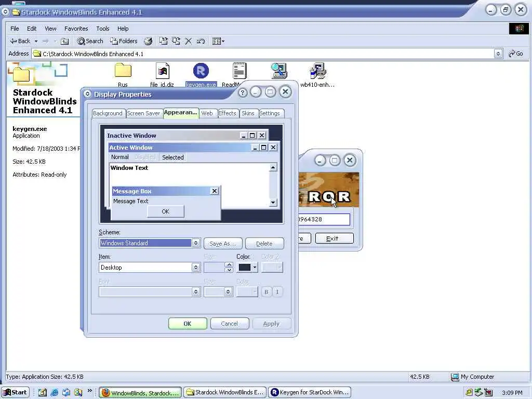
Task: Open Internet Explorer from quick launch
Action: pyautogui.click(x=54, y=393)
